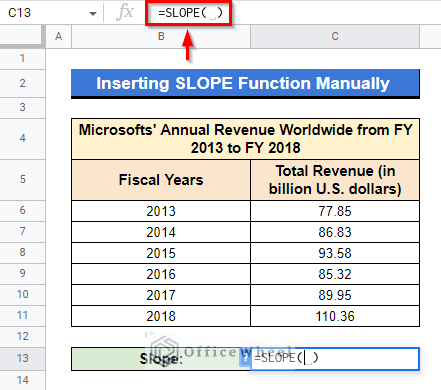Select row 4 header

coord(22,138)
